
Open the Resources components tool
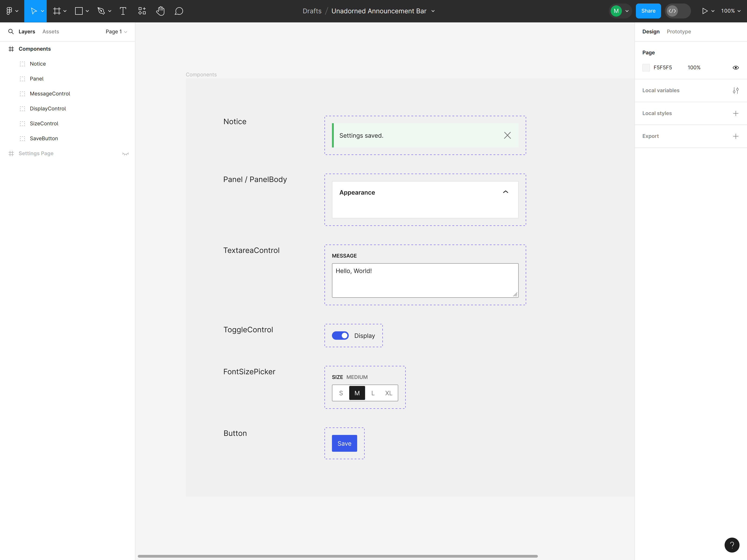click(142, 11)
